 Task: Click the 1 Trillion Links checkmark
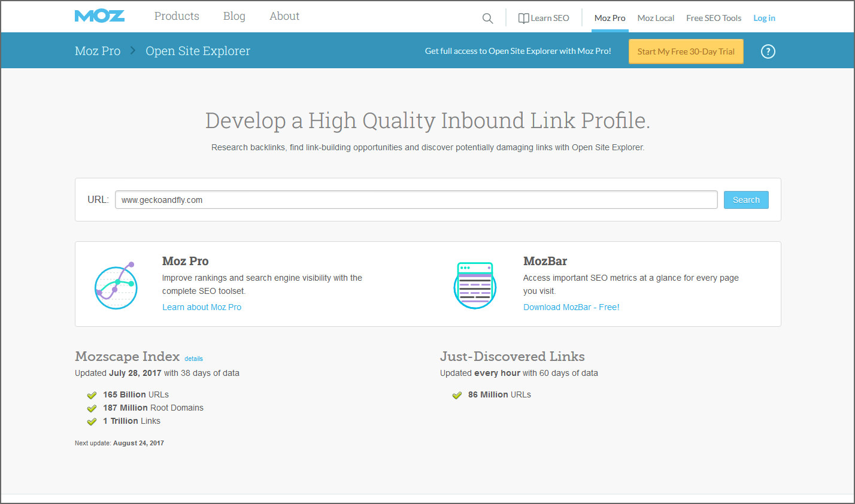pos(92,421)
